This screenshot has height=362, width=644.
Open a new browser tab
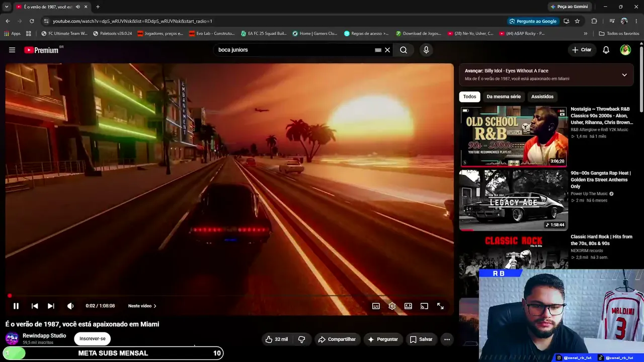[x=98, y=7]
